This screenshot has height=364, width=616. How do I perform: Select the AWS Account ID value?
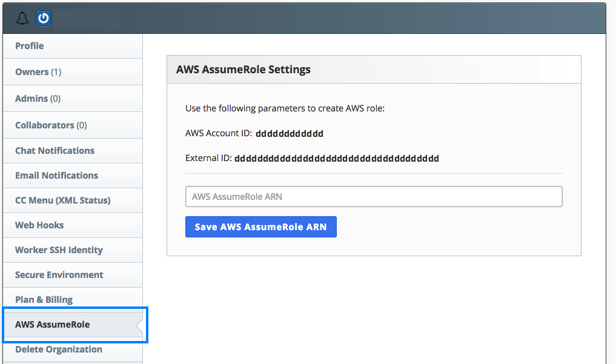tap(290, 134)
